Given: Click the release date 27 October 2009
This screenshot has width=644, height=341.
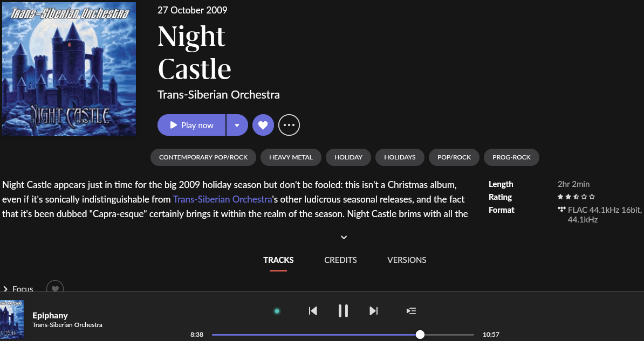Looking at the screenshot, I should point(192,10).
